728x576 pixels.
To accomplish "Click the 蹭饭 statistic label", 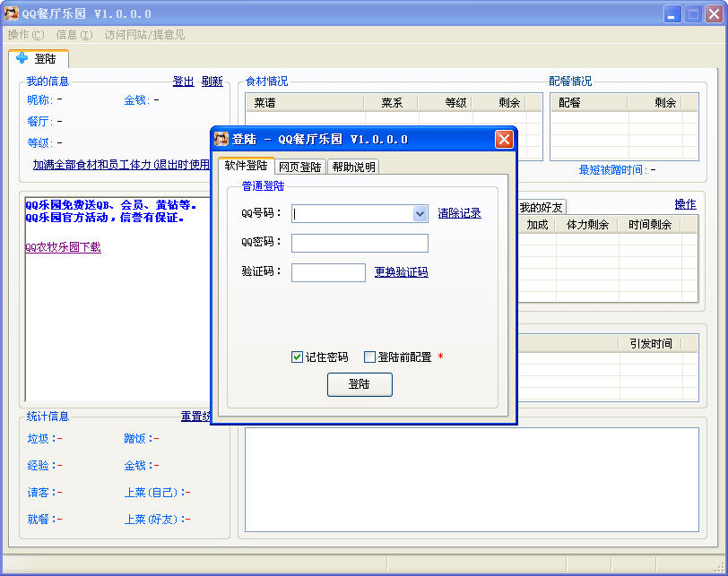I will pyautogui.click(x=138, y=438).
